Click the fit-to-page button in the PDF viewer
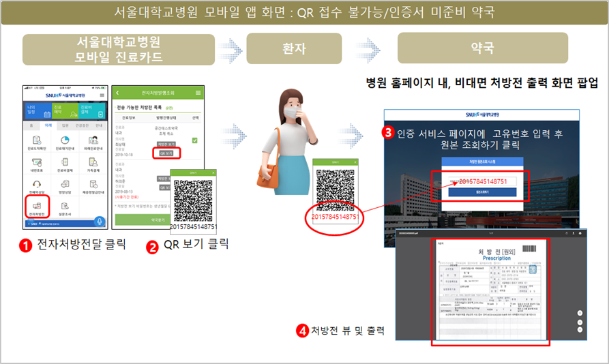Screen dimensions: 609x364 (x=580, y=313)
